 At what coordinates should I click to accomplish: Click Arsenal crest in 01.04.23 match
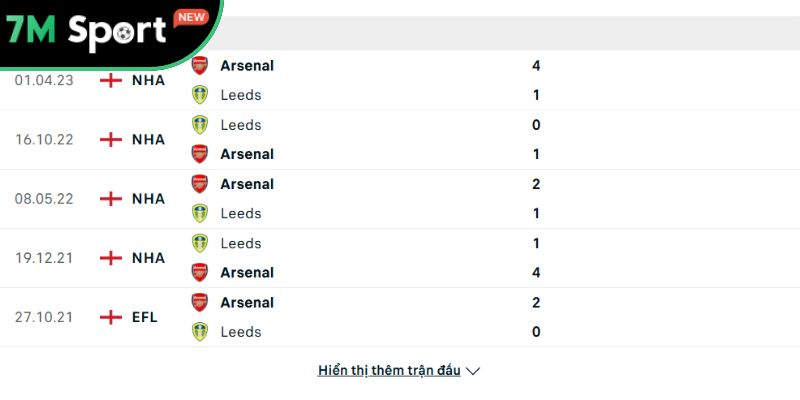point(200,66)
